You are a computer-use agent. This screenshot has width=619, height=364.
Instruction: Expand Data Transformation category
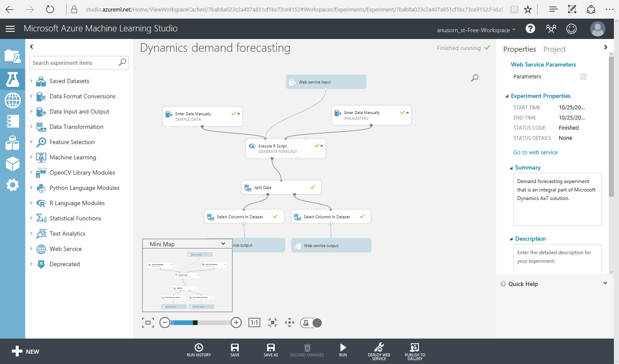(31, 126)
